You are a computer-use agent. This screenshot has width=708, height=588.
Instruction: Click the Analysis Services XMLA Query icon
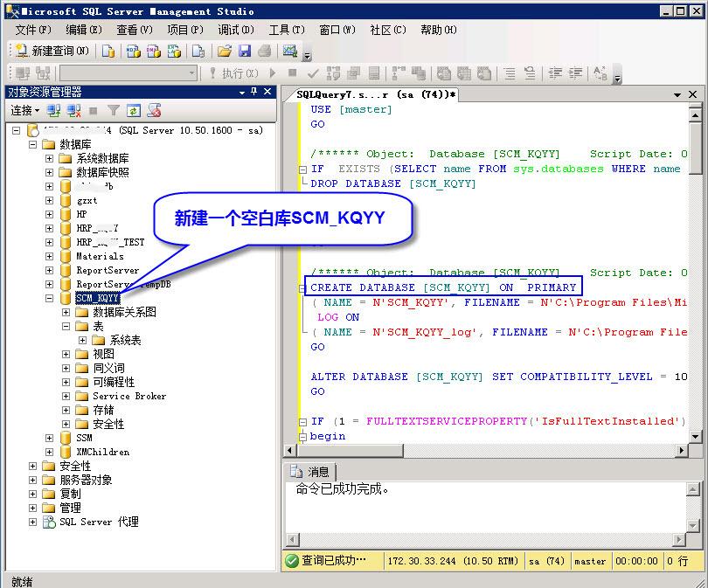174,51
